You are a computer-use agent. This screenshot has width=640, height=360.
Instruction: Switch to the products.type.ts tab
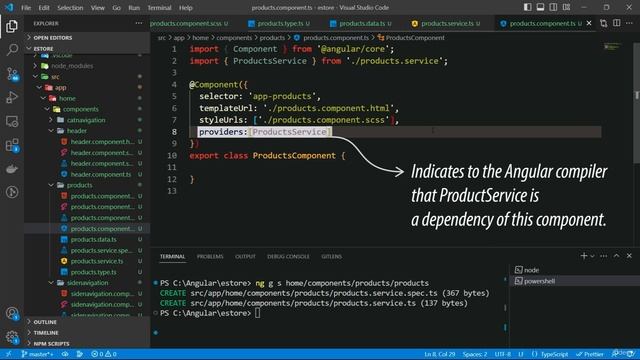coord(280,23)
